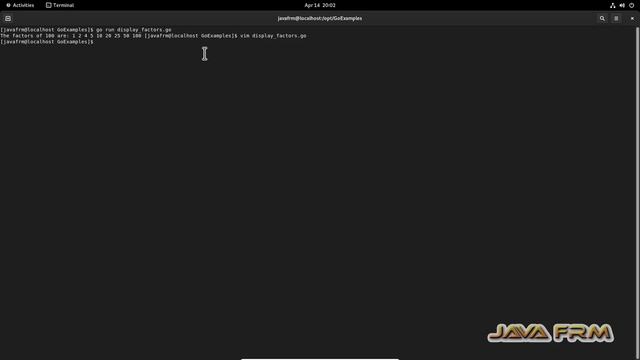
Task: Click the search magnifier icon in terminal header
Action: (602, 18)
